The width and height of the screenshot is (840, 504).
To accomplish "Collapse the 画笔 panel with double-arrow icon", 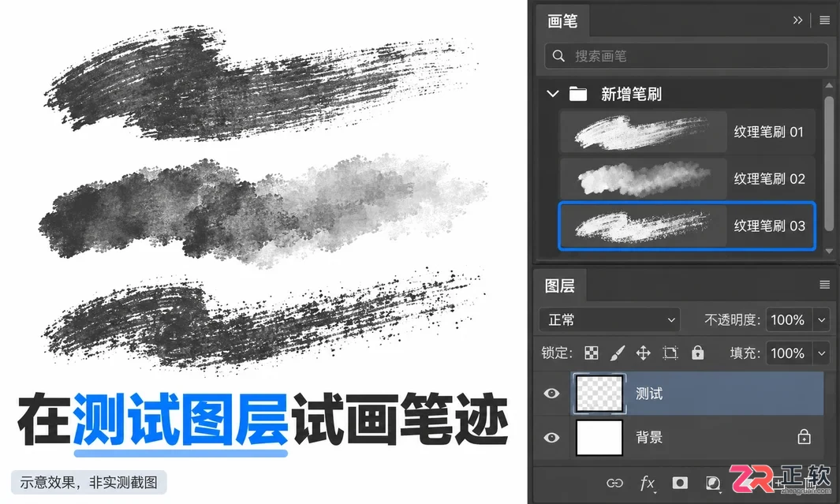I will [797, 21].
